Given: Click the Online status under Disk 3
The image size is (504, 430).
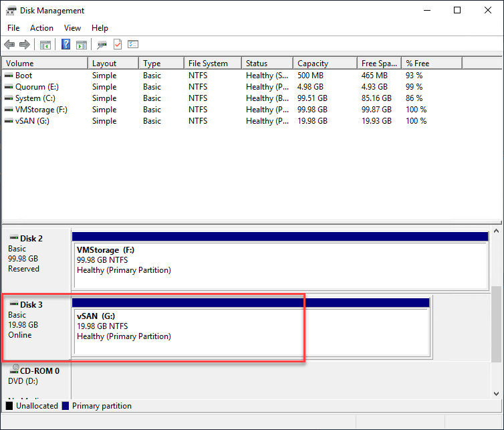Looking at the screenshot, I should click(x=20, y=335).
